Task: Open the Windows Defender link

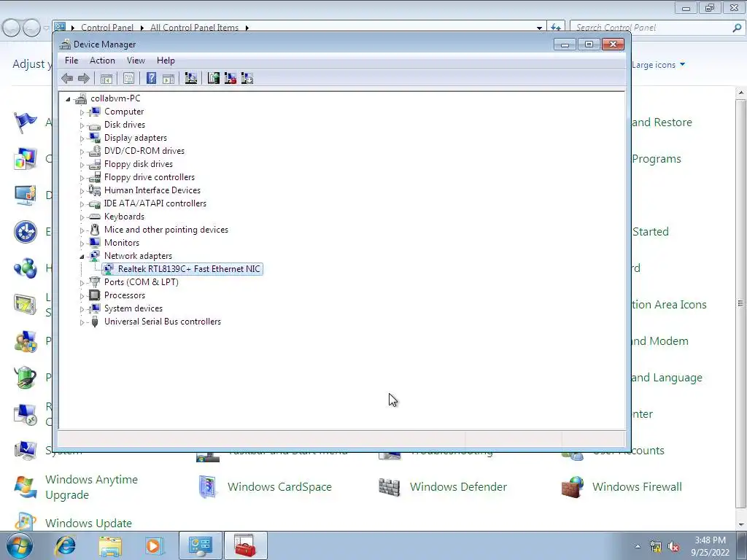Action: click(x=458, y=486)
